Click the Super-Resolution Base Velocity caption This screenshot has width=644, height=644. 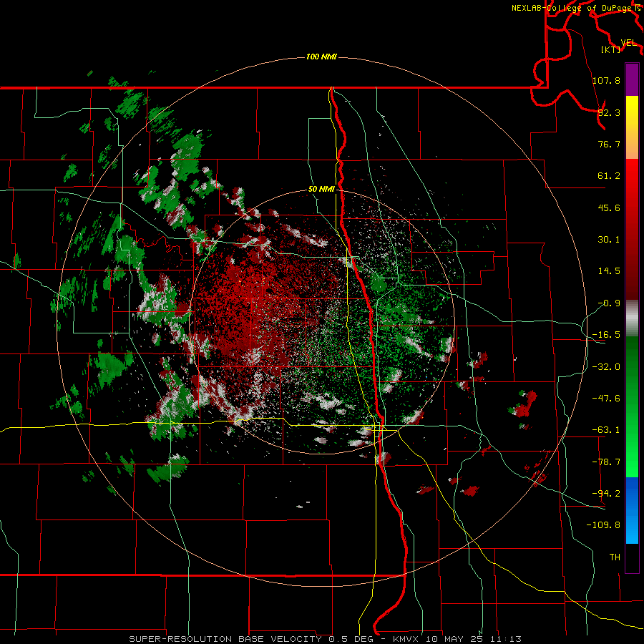click(326, 639)
